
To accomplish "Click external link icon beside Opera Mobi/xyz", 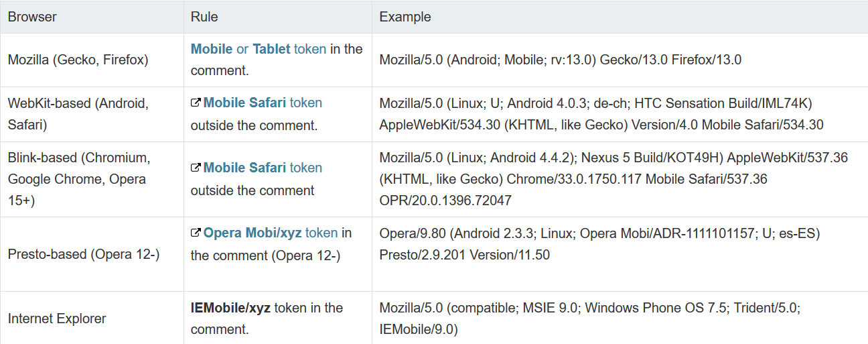I will coord(196,233).
